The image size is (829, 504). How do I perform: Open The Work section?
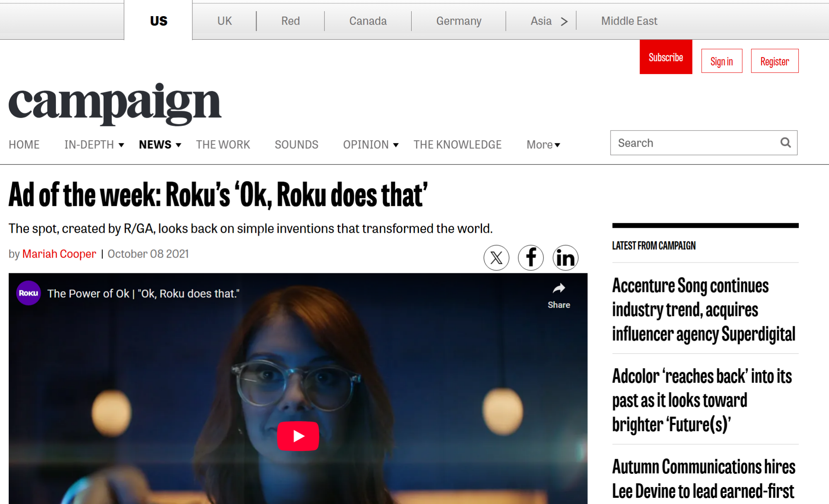coord(223,145)
